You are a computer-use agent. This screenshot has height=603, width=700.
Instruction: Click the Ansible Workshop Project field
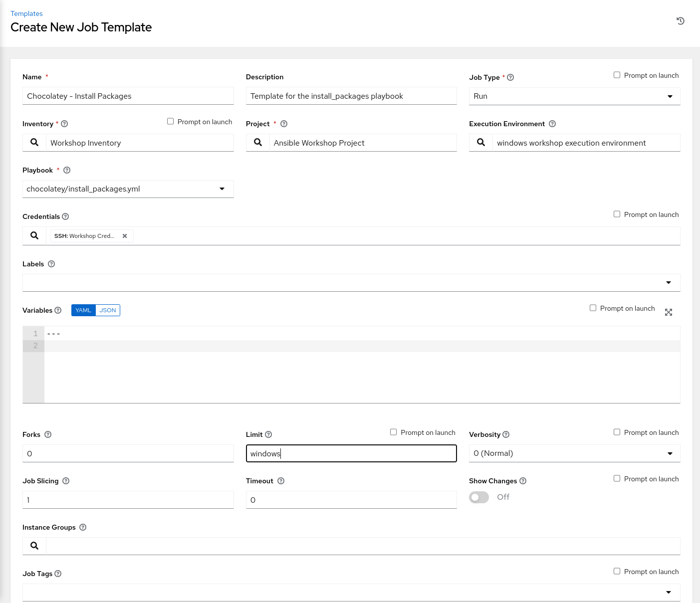pyautogui.click(x=363, y=143)
